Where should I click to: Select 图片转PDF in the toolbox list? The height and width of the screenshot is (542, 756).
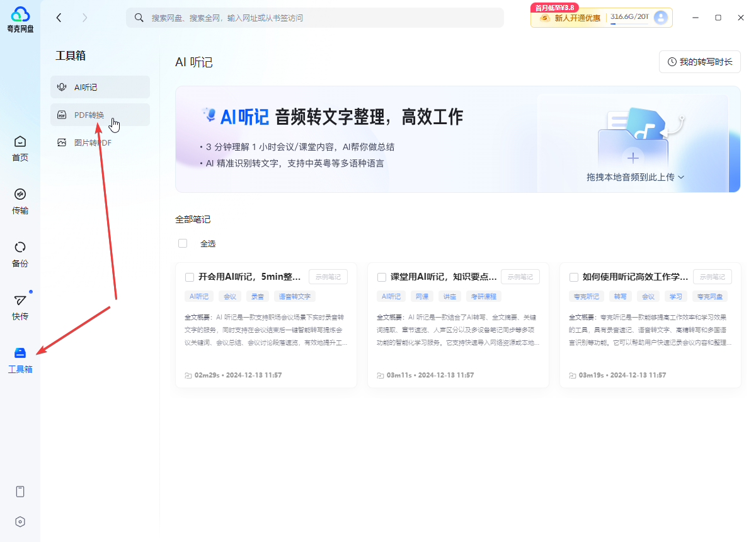pos(100,142)
